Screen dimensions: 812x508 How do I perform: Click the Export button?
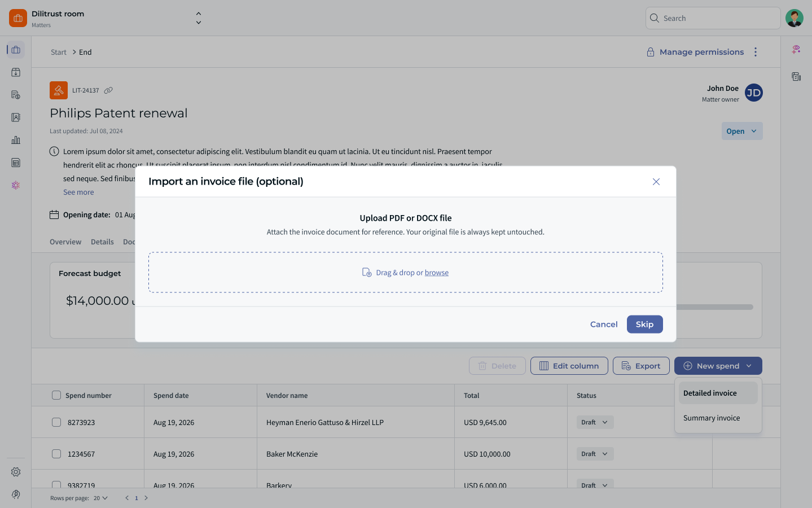pos(641,366)
